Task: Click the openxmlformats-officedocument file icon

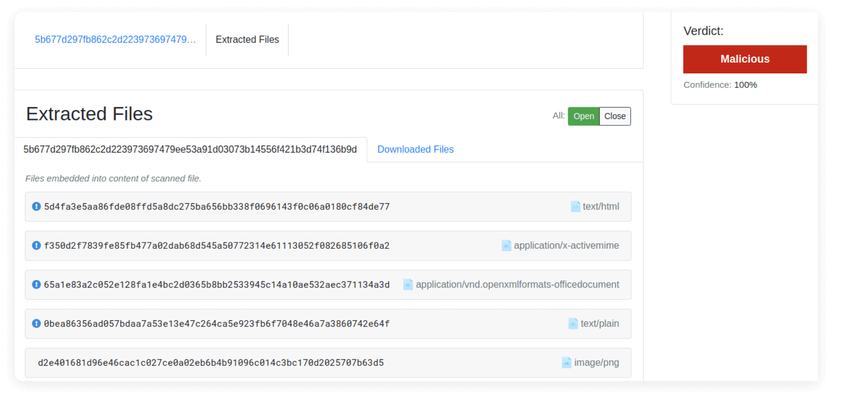Action: (408, 284)
